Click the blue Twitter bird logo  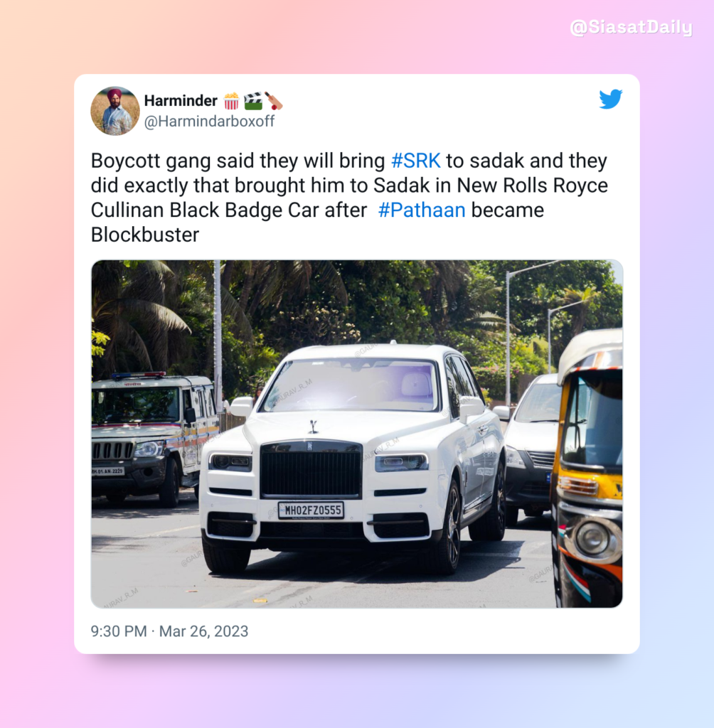610,99
